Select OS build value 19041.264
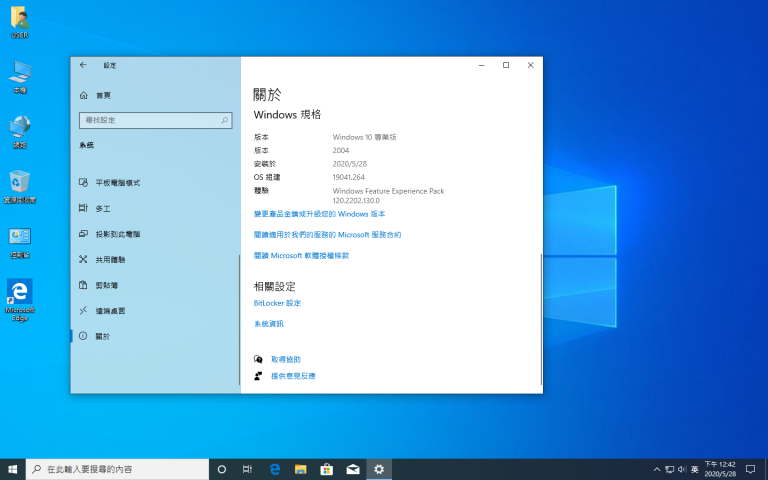768x480 pixels. (x=348, y=177)
